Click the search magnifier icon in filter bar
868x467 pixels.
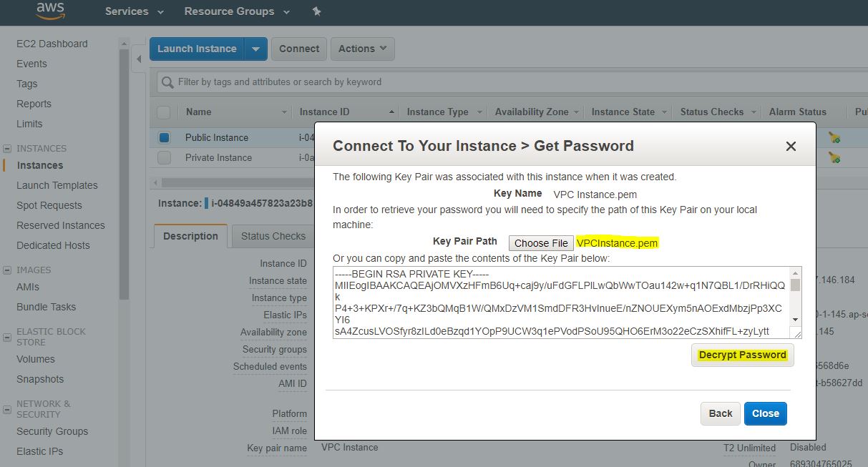[x=167, y=82]
